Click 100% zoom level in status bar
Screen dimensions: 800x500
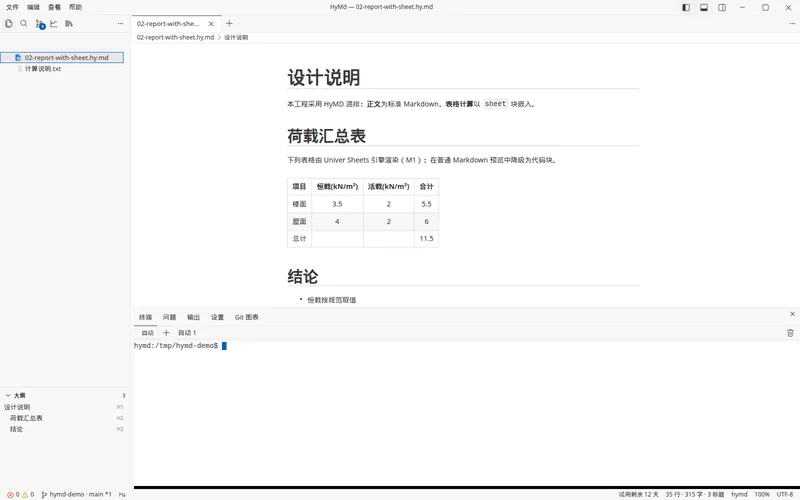click(x=762, y=494)
